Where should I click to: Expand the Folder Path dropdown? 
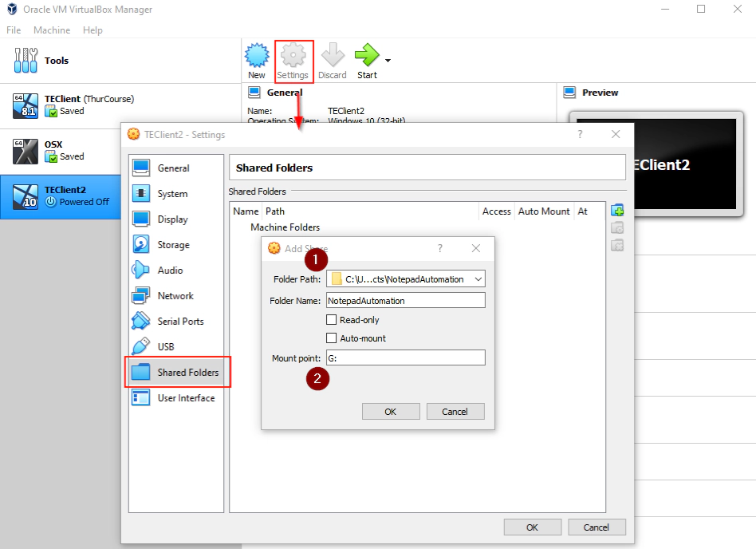click(478, 279)
